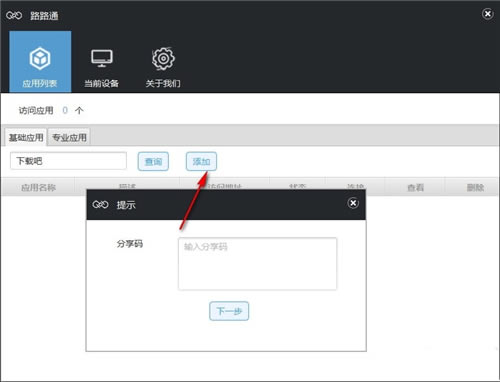The image size is (500, 382).
Task: Click the 路路通 logo in title bar
Action: point(14,15)
